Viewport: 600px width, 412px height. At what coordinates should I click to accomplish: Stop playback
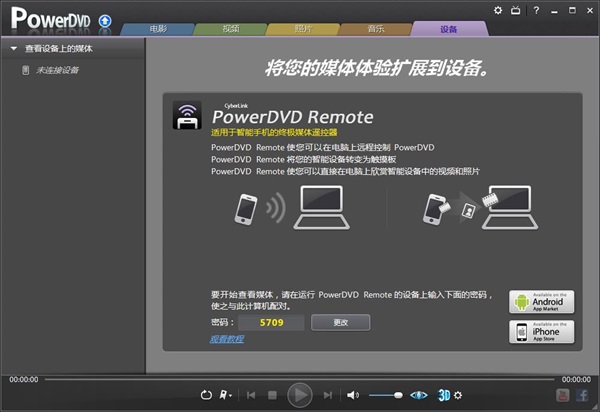(272, 395)
